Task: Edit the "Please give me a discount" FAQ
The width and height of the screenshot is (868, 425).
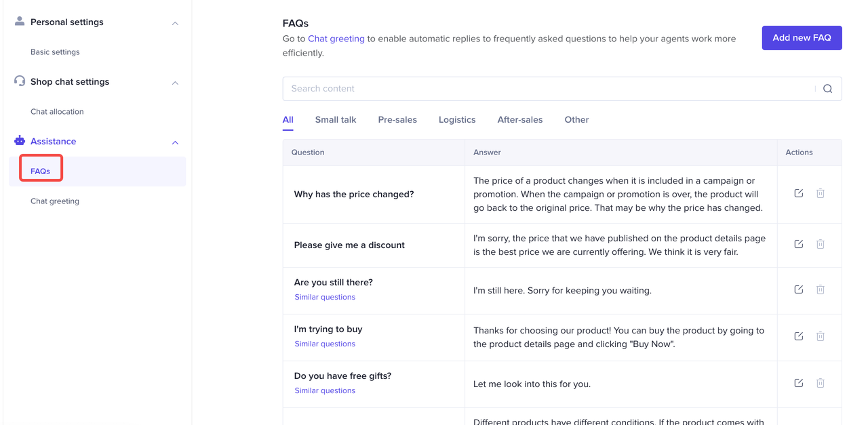Action: pyautogui.click(x=798, y=244)
